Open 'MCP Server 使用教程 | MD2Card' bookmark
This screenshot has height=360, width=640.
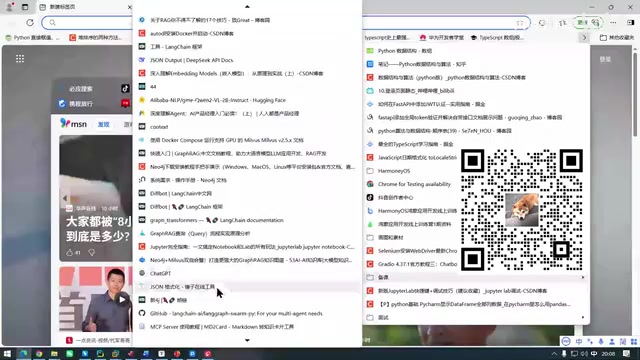point(247,327)
